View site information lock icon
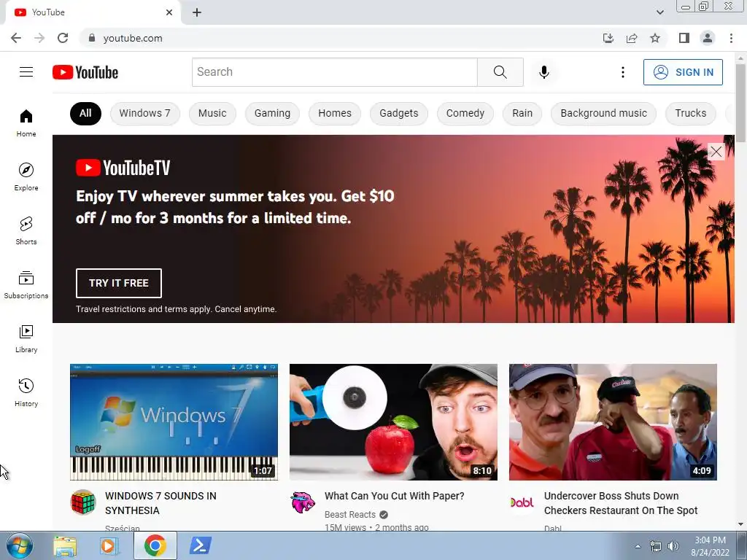The image size is (747, 560). [x=92, y=38]
